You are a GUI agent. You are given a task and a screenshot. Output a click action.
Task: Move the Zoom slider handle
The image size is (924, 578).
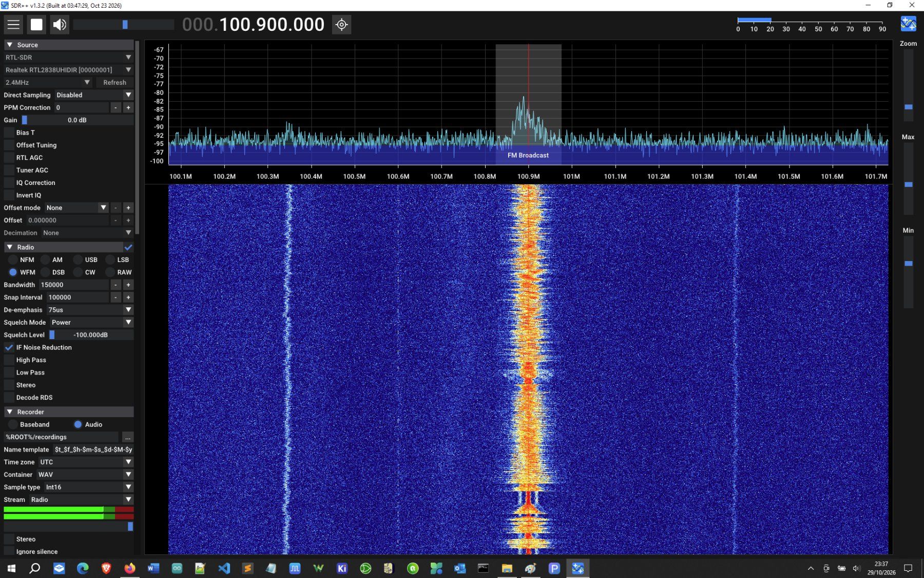[x=908, y=107]
